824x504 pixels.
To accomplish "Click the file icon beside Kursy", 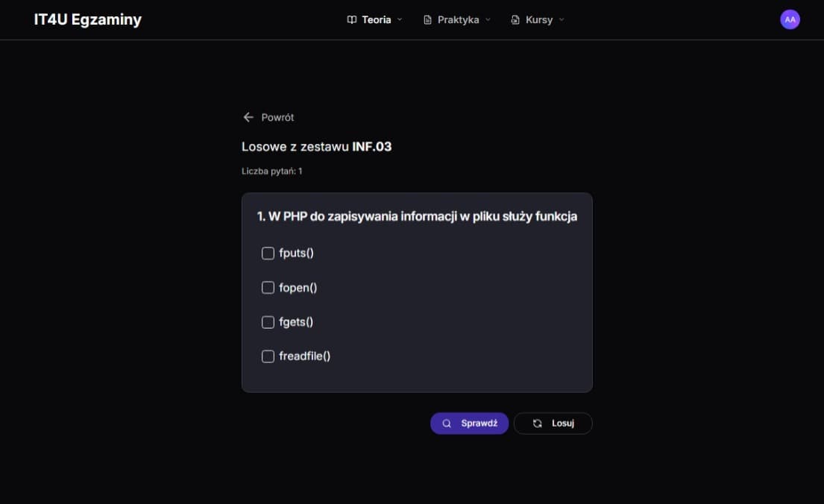I will pyautogui.click(x=515, y=20).
